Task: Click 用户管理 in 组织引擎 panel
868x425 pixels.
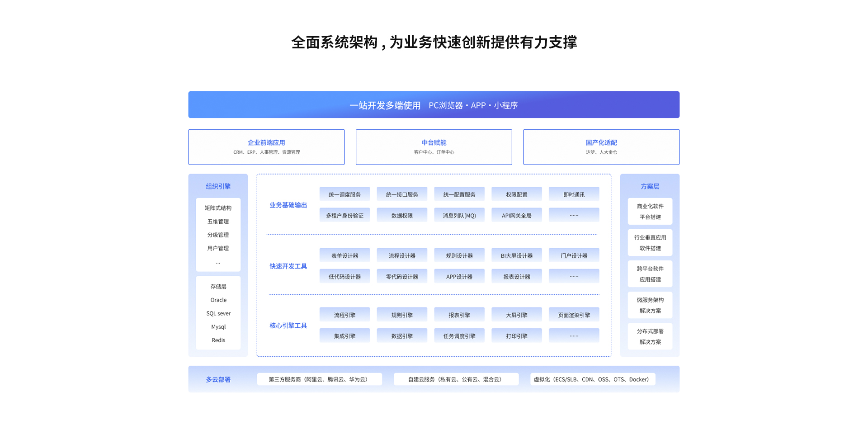Action: click(218, 248)
